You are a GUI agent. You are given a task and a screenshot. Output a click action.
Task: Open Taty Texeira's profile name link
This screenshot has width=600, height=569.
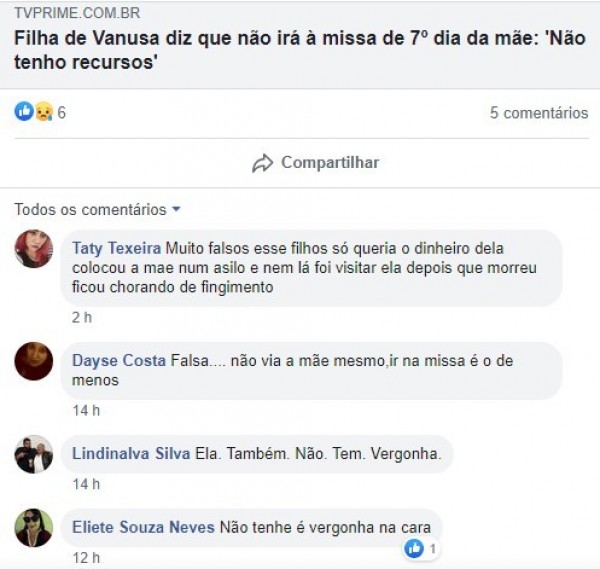[x=117, y=247]
